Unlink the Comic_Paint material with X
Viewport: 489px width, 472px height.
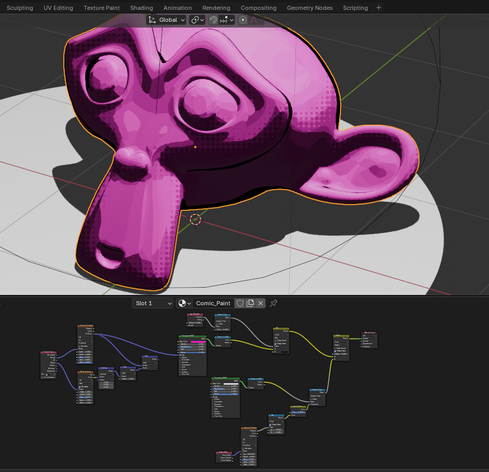click(261, 303)
